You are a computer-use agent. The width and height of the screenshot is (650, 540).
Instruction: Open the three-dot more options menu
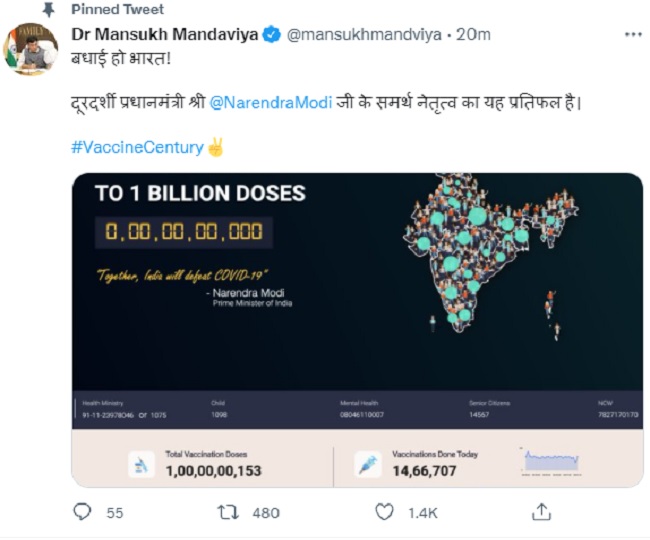point(633,34)
